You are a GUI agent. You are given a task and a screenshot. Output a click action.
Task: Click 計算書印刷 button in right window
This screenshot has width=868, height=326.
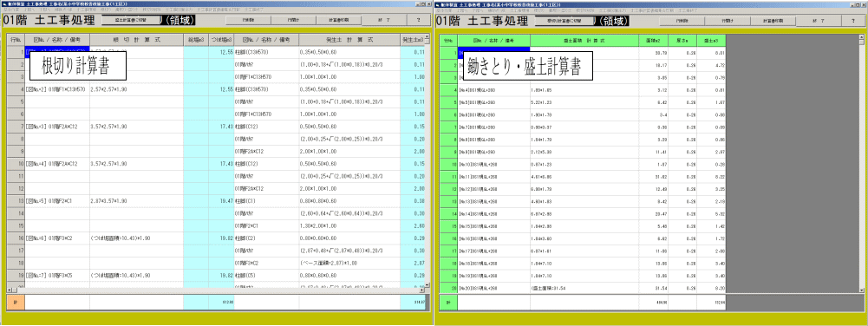pos(773,20)
